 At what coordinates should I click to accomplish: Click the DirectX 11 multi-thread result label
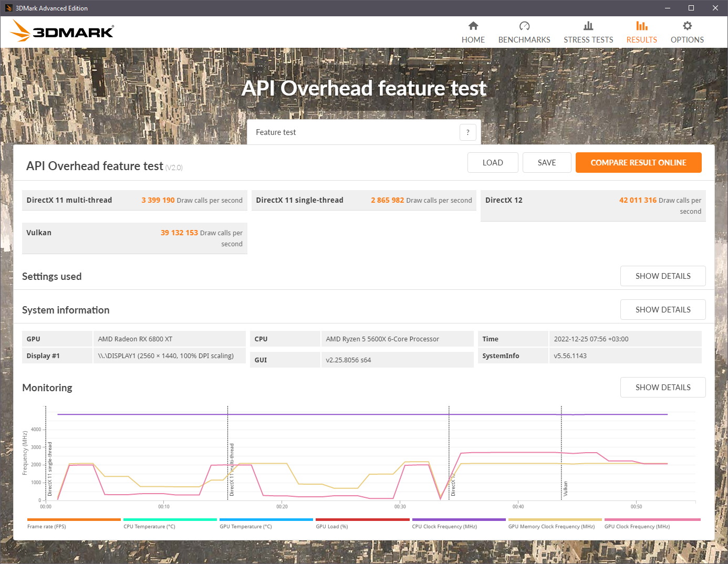point(69,200)
